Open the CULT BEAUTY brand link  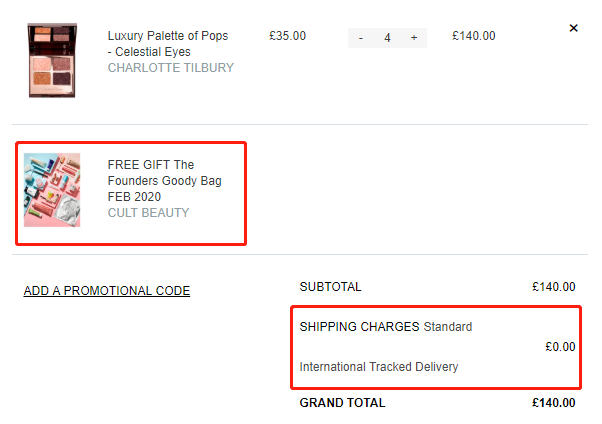[149, 212]
